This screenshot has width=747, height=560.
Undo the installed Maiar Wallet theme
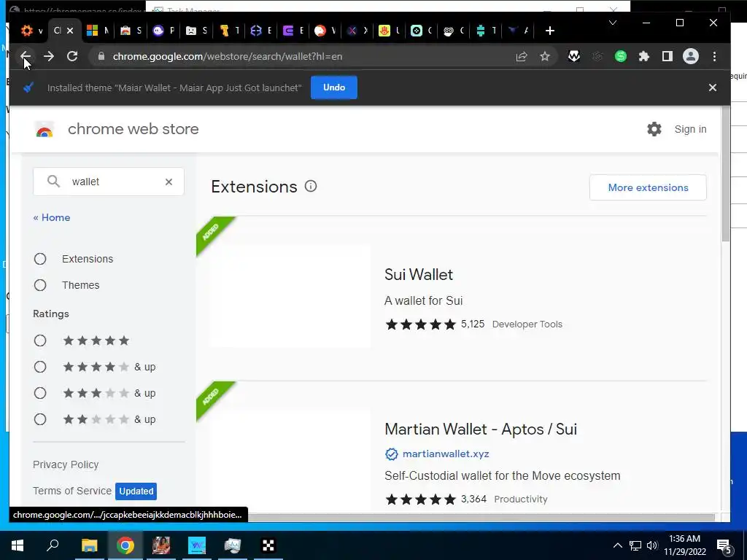point(334,87)
